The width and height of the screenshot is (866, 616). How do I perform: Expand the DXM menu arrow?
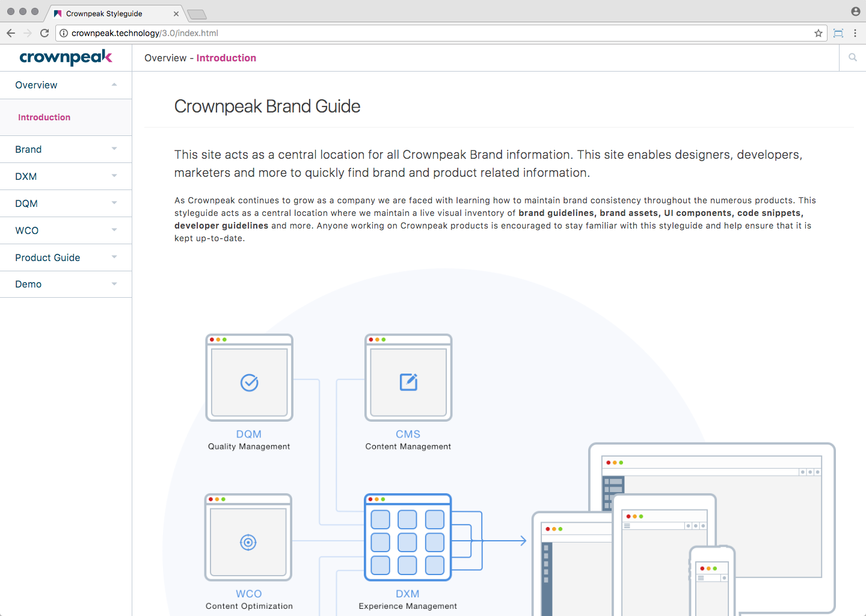click(114, 176)
